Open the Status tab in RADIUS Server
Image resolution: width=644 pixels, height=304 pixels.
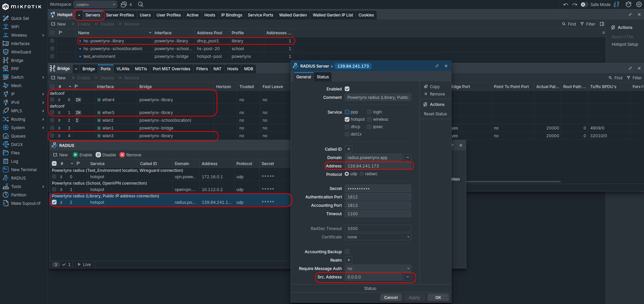point(323,77)
